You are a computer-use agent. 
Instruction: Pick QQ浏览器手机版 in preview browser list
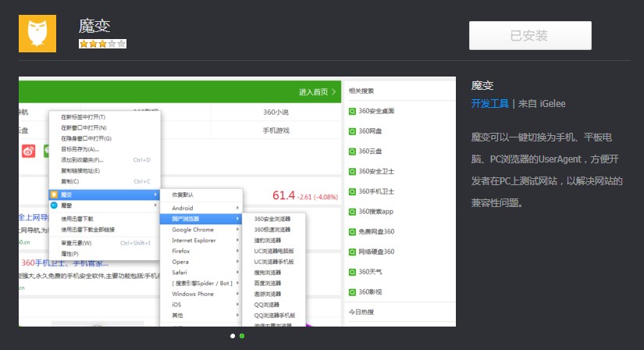[274, 316]
